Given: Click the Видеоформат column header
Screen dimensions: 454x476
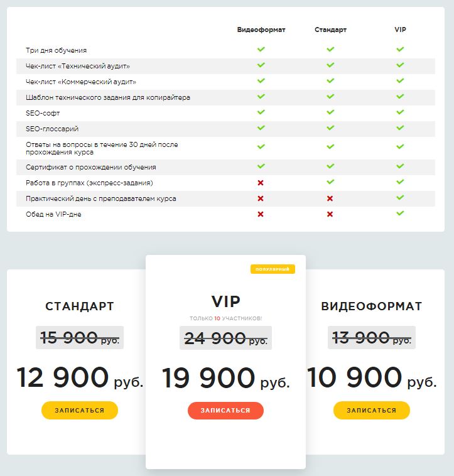Looking at the screenshot, I should point(261,30).
